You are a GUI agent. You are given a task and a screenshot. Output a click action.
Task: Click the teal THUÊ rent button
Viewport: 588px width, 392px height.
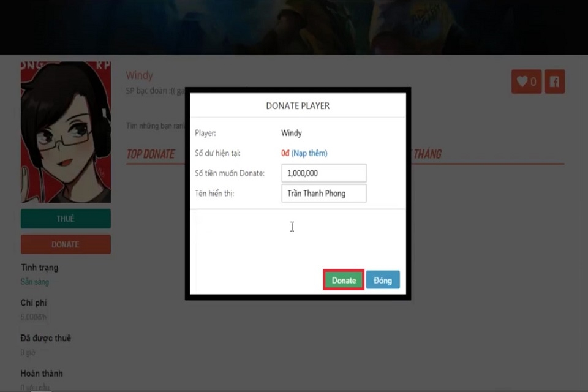tap(66, 219)
